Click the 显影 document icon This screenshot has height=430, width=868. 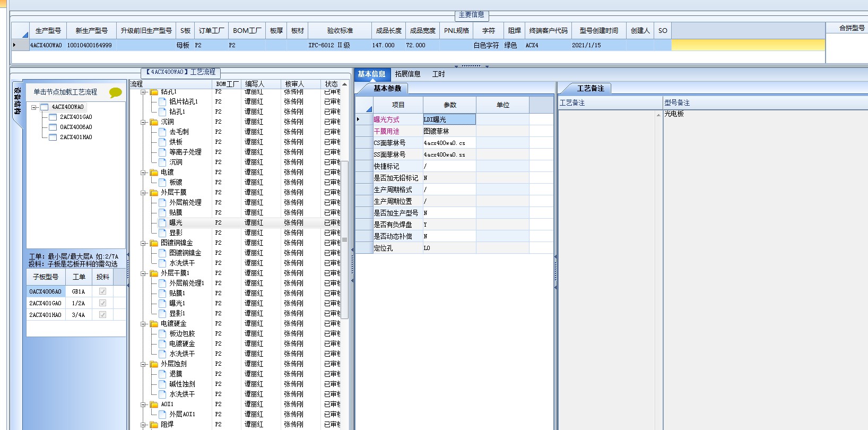point(163,233)
